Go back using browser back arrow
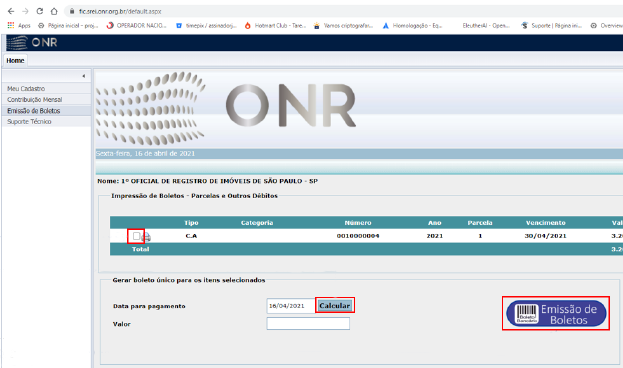This screenshot has height=368, width=623. click(11, 11)
